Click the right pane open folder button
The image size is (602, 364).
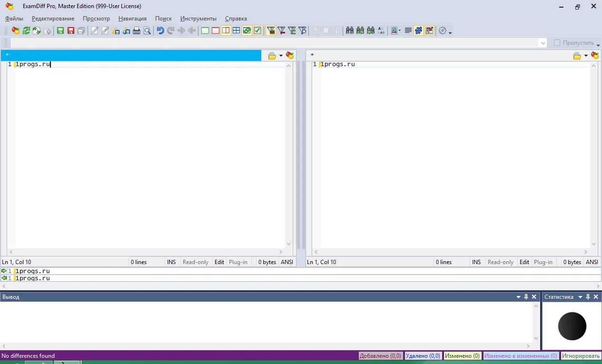click(577, 56)
